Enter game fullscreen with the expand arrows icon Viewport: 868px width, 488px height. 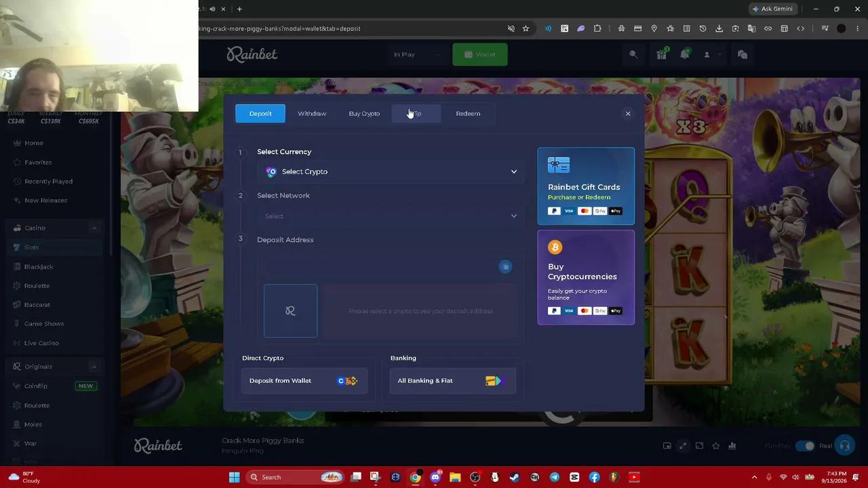tap(683, 445)
